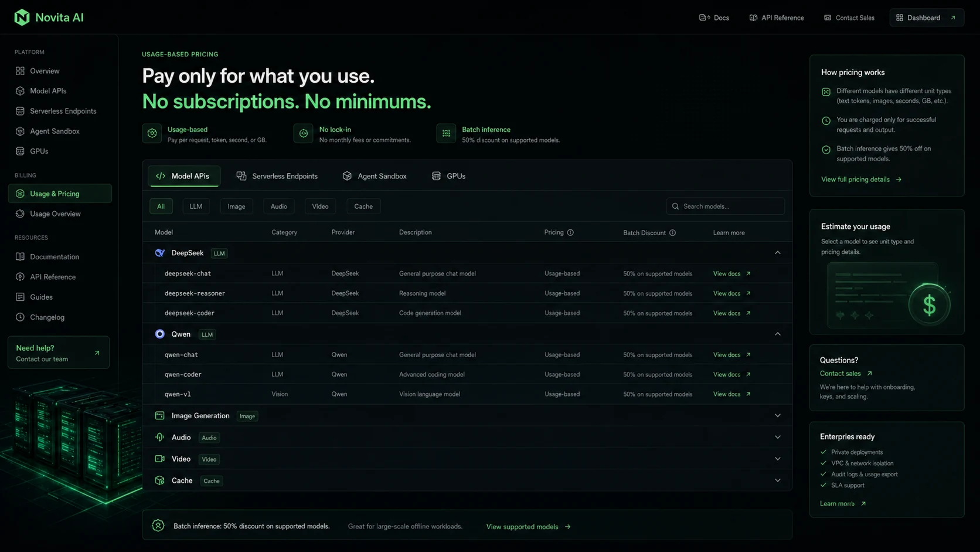Open View full pricing details link
Image resolution: width=980 pixels, height=552 pixels.
tap(861, 180)
